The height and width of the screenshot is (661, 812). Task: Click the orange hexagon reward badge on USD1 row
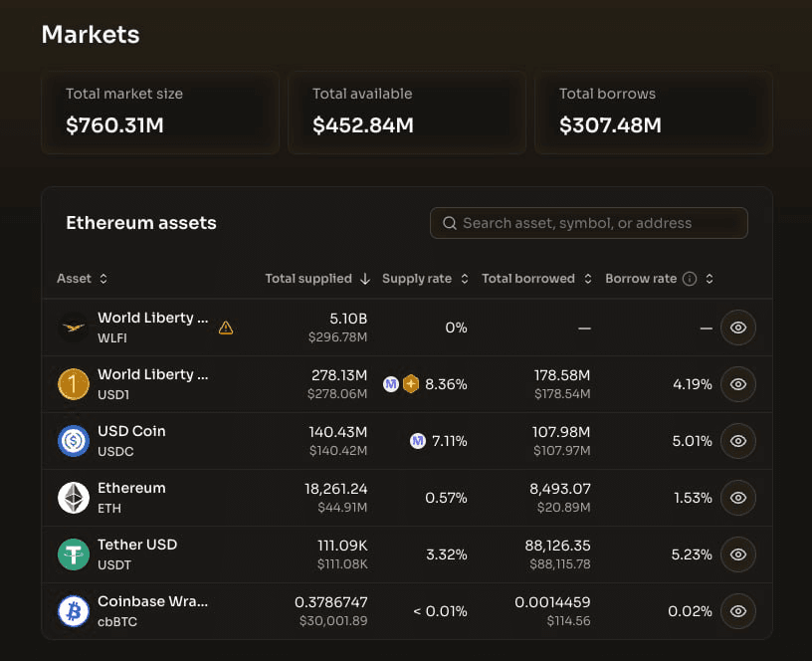tap(411, 384)
